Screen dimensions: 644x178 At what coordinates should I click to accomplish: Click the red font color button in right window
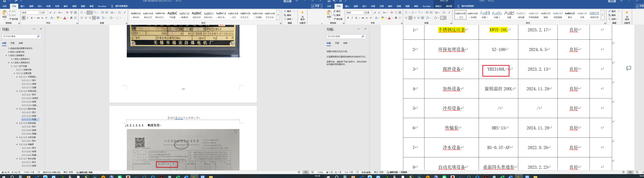tap(389, 18)
